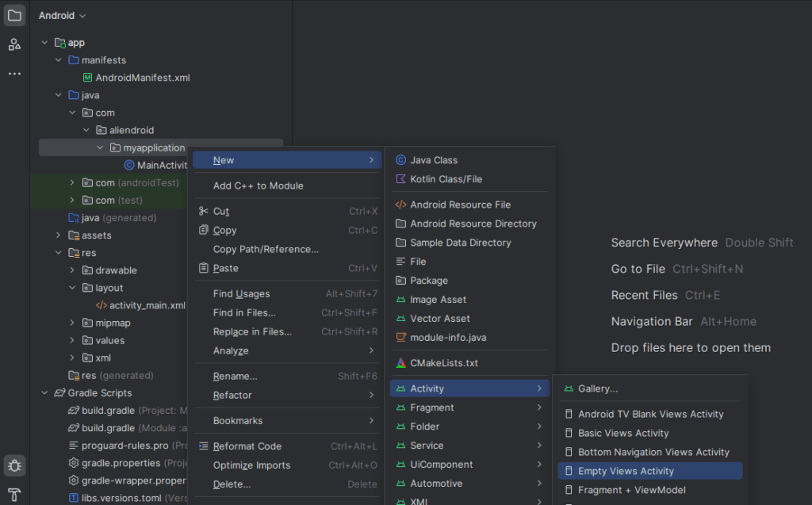Image resolution: width=812 pixels, height=505 pixels.
Task: Open the Service submenu
Action: pos(469,446)
